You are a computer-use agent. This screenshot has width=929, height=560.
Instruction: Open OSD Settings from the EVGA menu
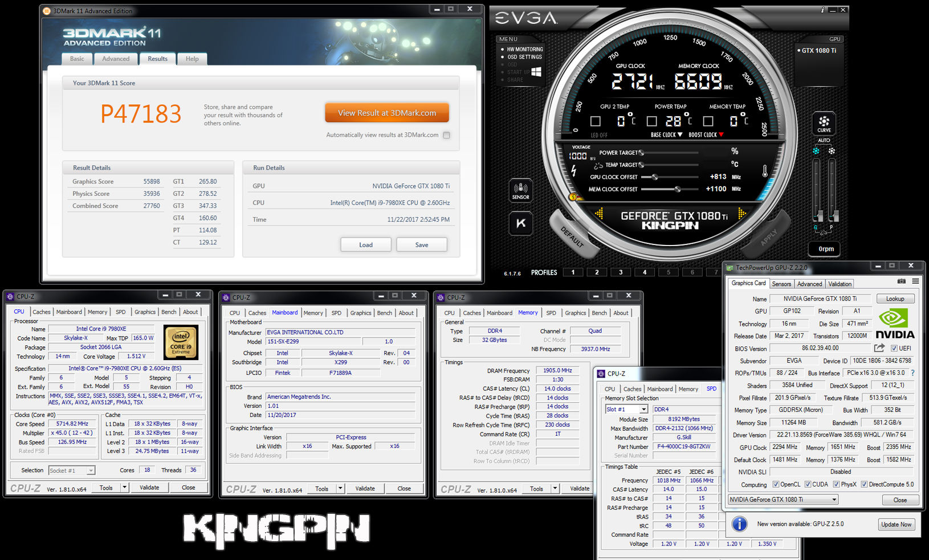point(524,57)
